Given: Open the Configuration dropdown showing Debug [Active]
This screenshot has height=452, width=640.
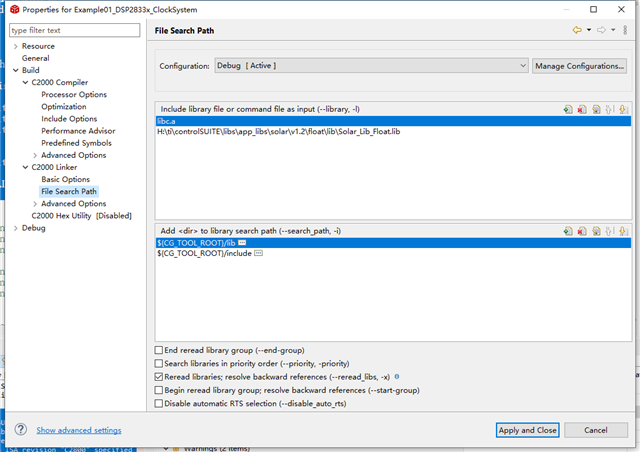Looking at the screenshot, I should pyautogui.click(x=371, y=66).
